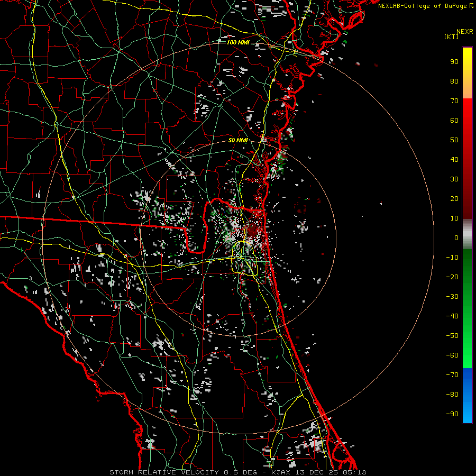Click the 100 NMI range ring label
Screen dimensions: 476x476
click(238, 42)
